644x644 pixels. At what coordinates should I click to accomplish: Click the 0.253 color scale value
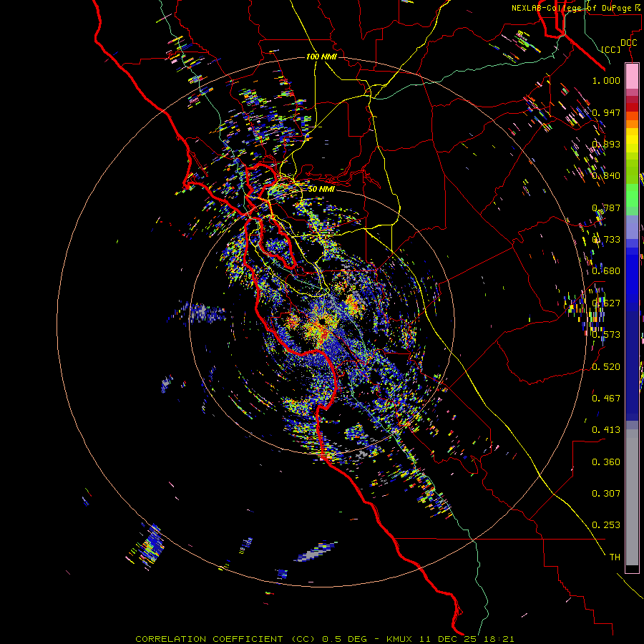tap(606, 525)
